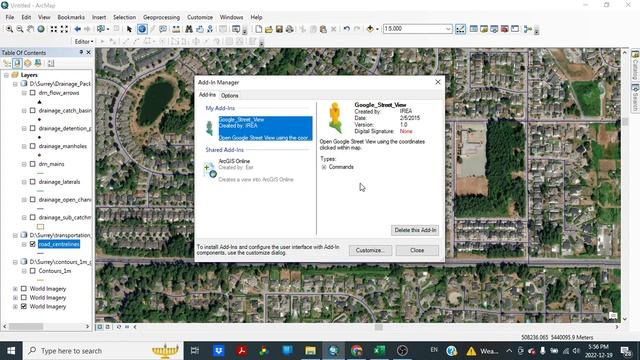Click the Add Data button
This screenshot has width=640, height=360.
point(370,29)
